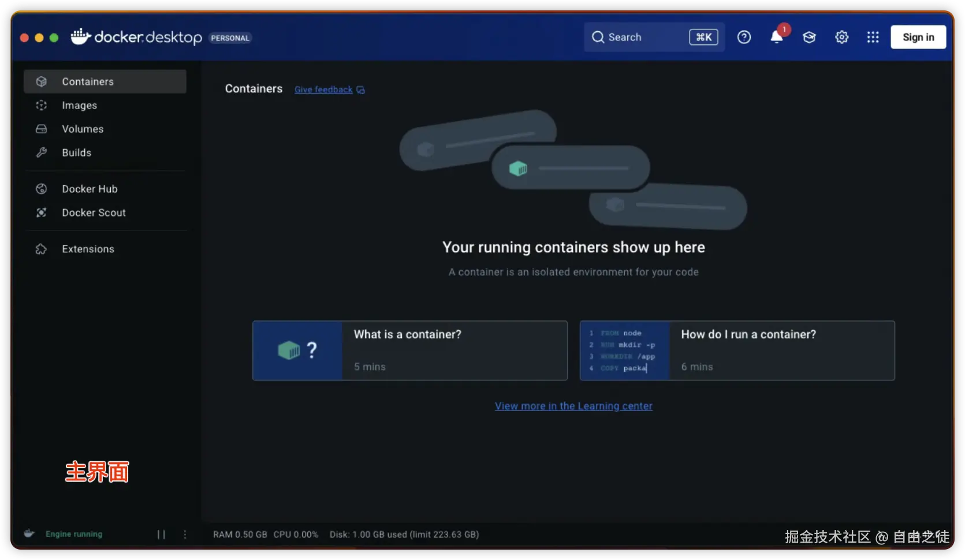The height and width of the screenshot is (560, 965).
Task: Open the engine options three-dot menu
Action: coord(185,534)
